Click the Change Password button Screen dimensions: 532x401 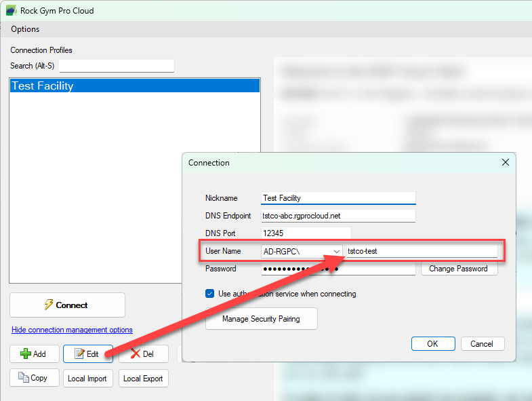coord(459,269)
